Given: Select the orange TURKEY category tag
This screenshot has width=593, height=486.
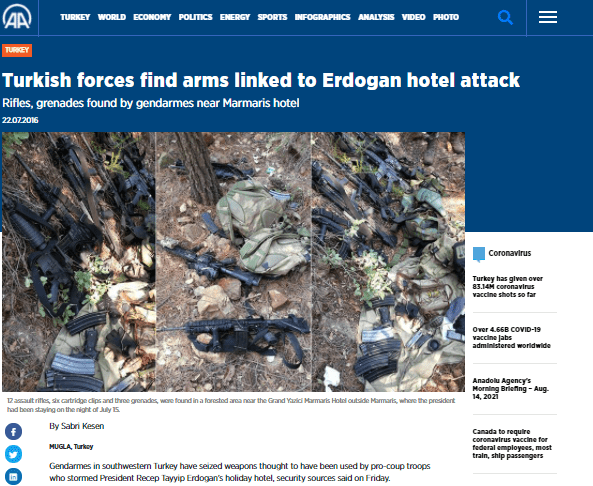Looking at the screenshot, I should 17,50.
